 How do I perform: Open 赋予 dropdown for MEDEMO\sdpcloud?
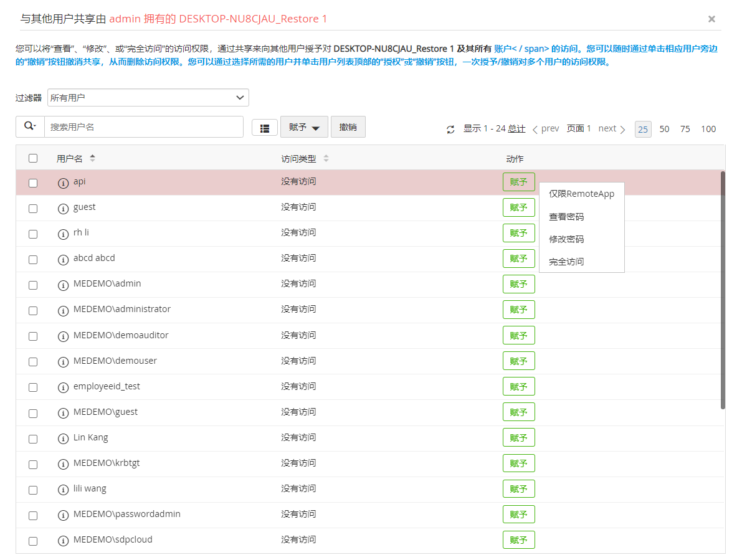pyautogui.click(x=519, y=540)
